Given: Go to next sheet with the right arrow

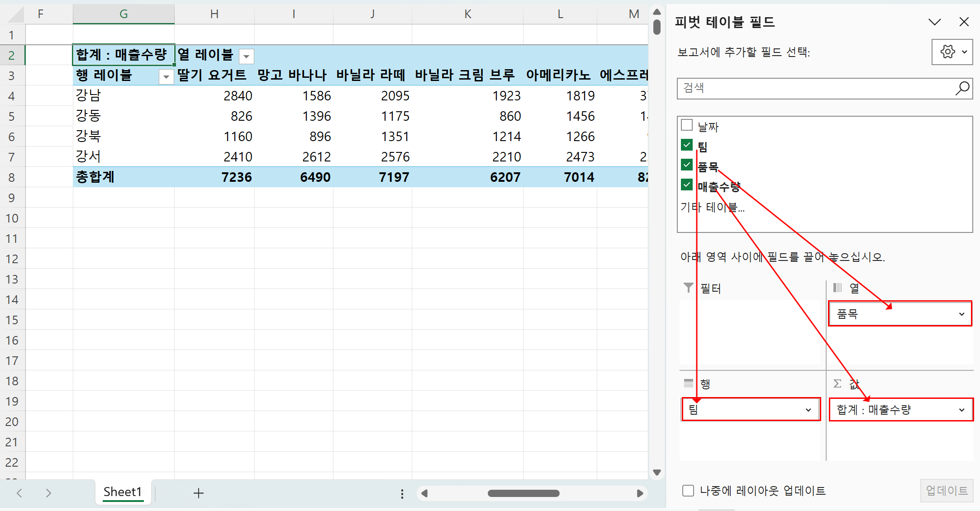Looking at the screenshot, I should coord(48,493).
